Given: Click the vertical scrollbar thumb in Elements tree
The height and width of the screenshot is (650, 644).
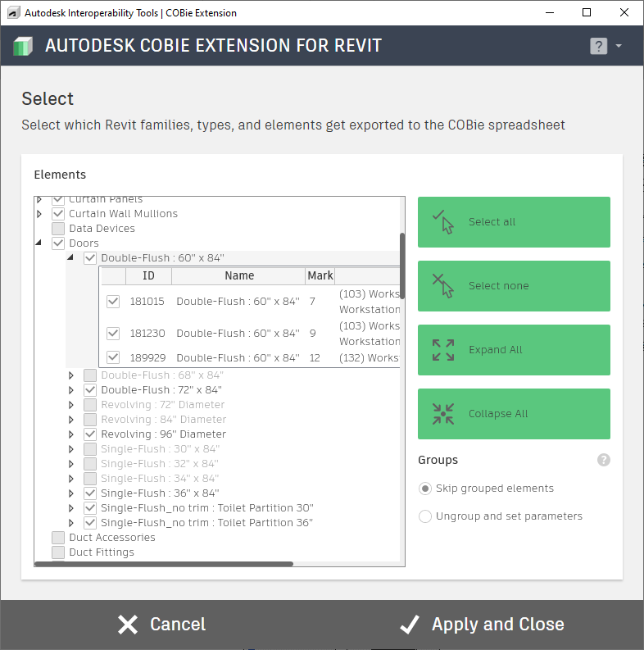Looking at the screenshot, I should [402, 266].
